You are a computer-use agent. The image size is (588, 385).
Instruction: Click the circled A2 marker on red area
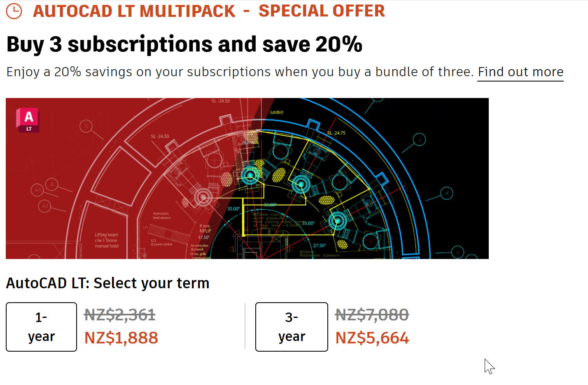[45, 206]
